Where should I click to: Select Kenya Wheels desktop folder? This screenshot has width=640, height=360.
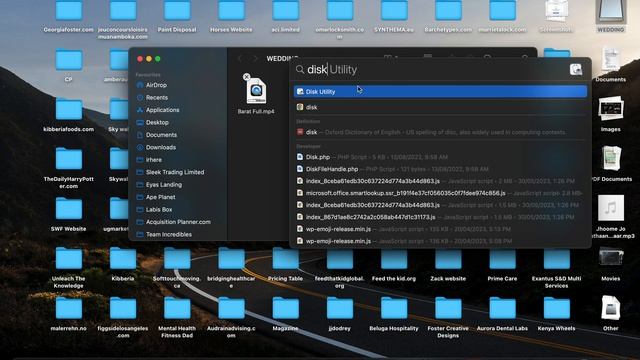[557, 315]
